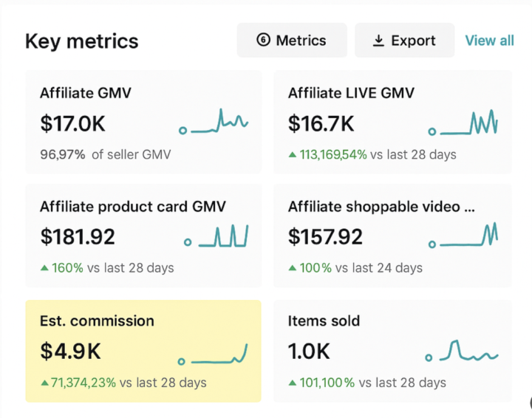The width and height of the screenshot is (532, 418).
Task: Click the Key metrics heading
Action: coord(81,41)
